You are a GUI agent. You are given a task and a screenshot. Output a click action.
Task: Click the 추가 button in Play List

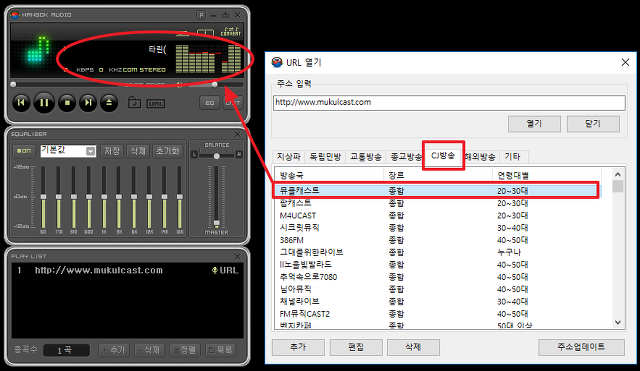click(x=114, y=350)
